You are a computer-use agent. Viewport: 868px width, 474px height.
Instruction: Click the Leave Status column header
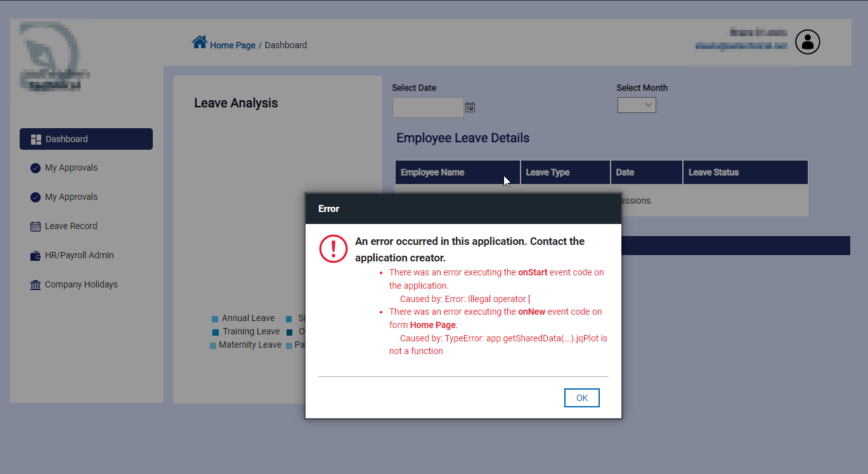click(x=713, y=173)
